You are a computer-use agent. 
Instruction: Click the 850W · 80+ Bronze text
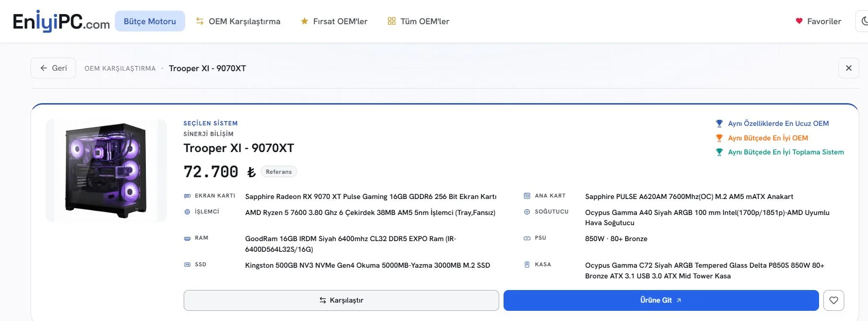616,239
